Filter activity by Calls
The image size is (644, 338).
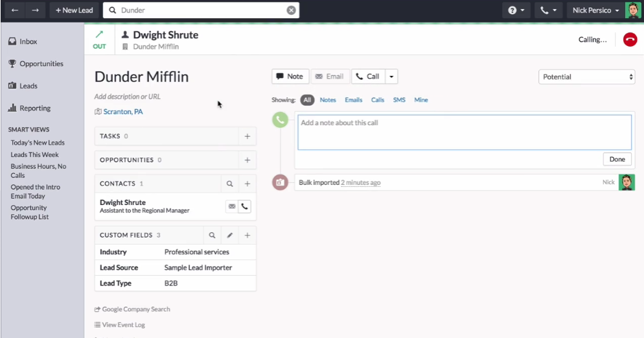click(x=378, y=100)
